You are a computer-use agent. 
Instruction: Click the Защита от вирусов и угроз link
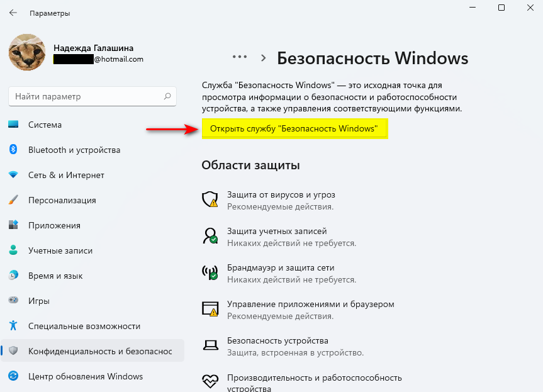(281, 195)
